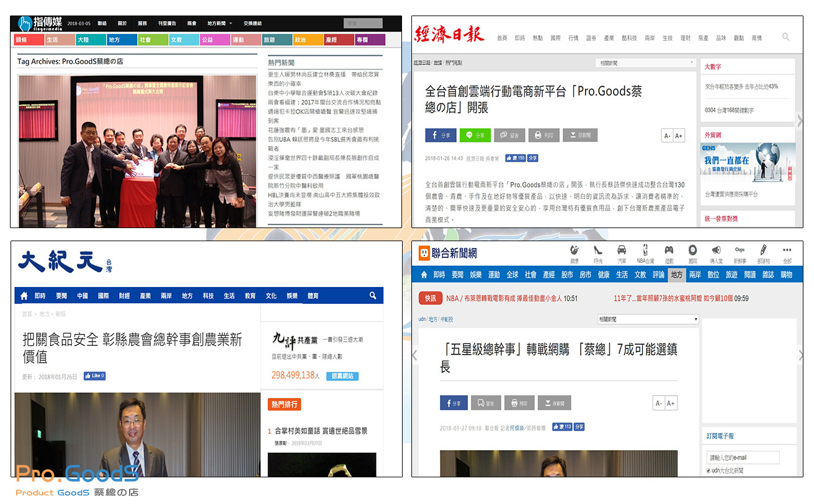Click the 熱門排行 orange label on 大紀元

tap(285, 404)
